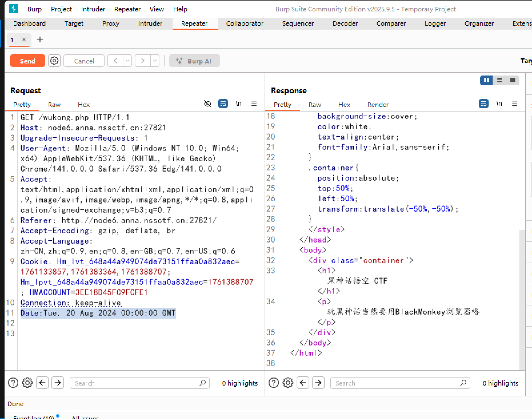The width and height of the screenshot is (532, 419).
Task: Open search settings gear below Response panel
Action: [x=288, y=383]
